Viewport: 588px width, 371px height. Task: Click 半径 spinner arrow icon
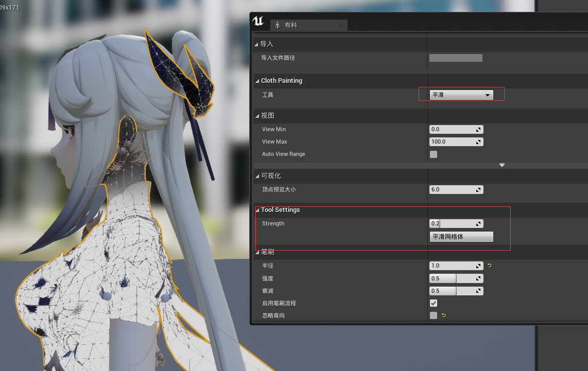click(478, 266)
